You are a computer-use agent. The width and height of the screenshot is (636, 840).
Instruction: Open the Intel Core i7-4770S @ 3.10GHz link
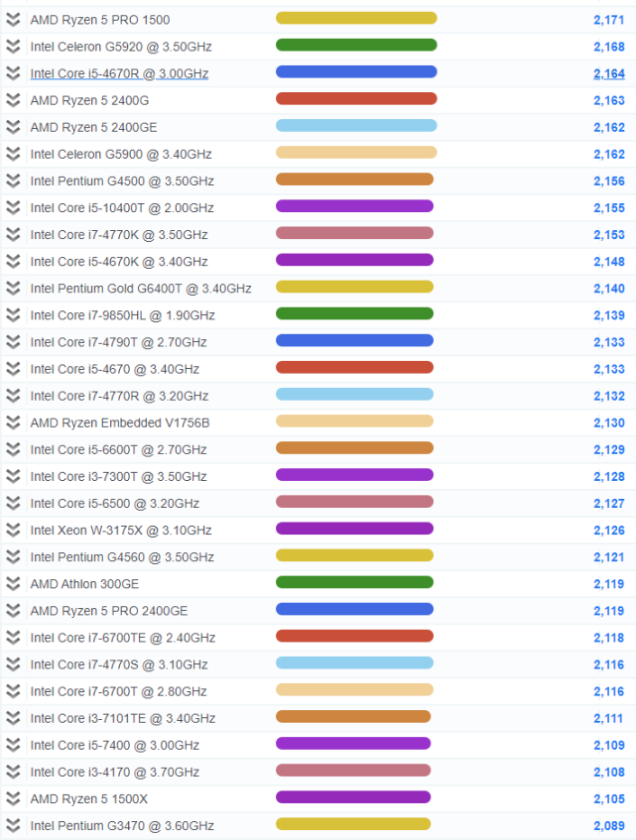coord(119,664)
